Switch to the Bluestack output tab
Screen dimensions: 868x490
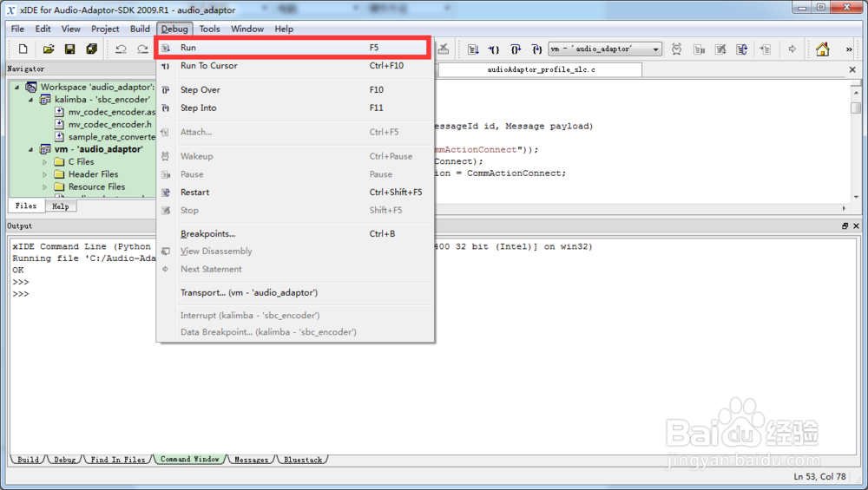tap(303, 460)
